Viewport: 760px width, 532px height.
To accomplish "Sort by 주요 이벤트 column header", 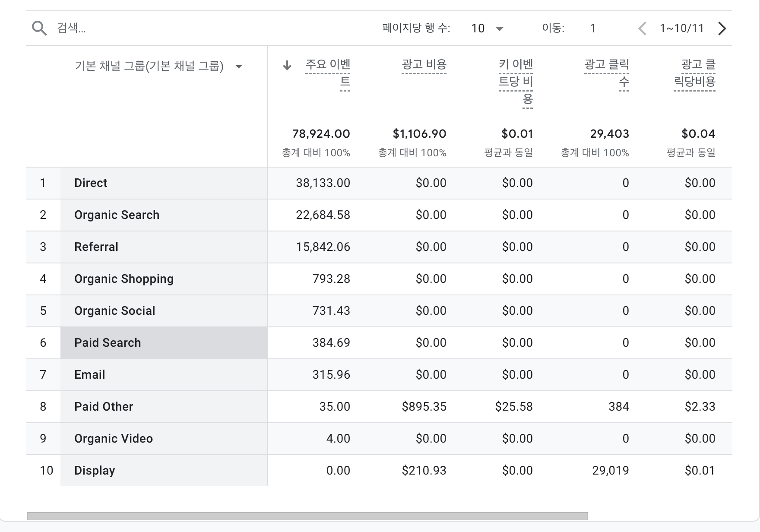I will pyautogui.click(x=328, y=73).
